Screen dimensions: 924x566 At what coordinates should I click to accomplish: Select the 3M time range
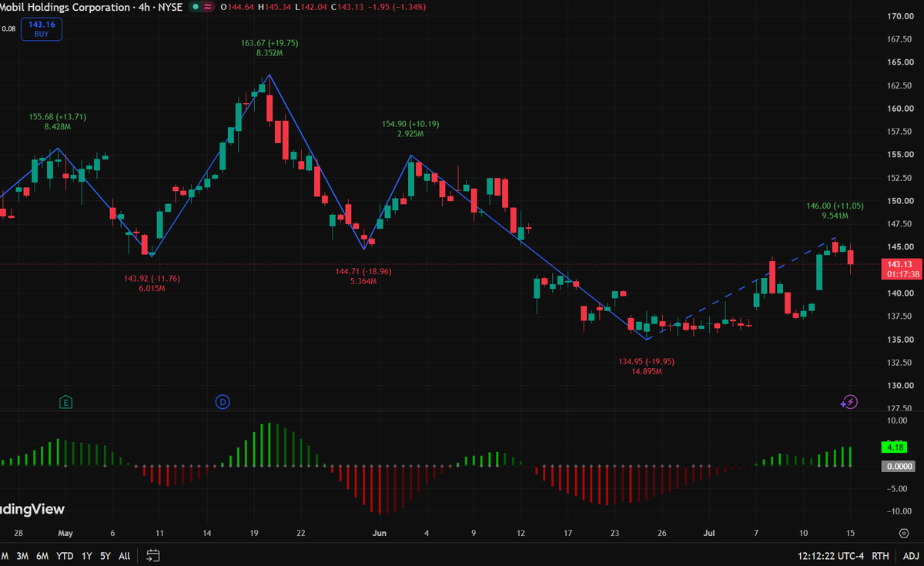click(x=22, y=555)
